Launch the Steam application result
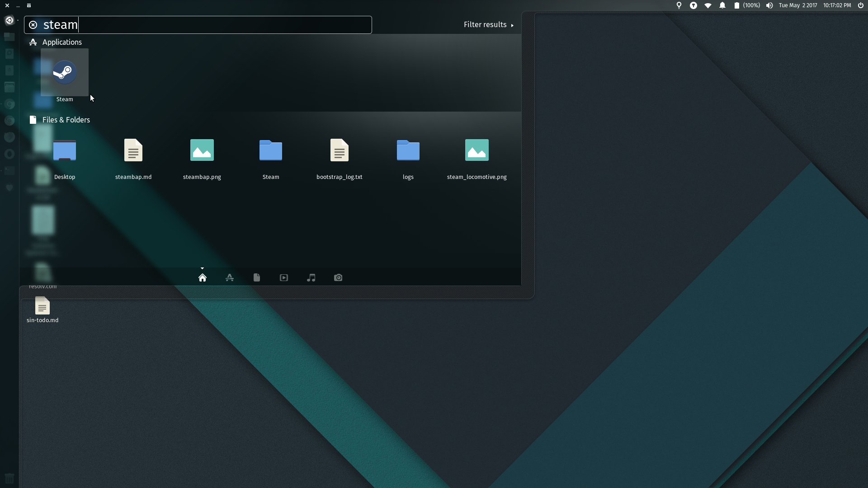Viewport: 868px width, 488px height. point(65,73)
